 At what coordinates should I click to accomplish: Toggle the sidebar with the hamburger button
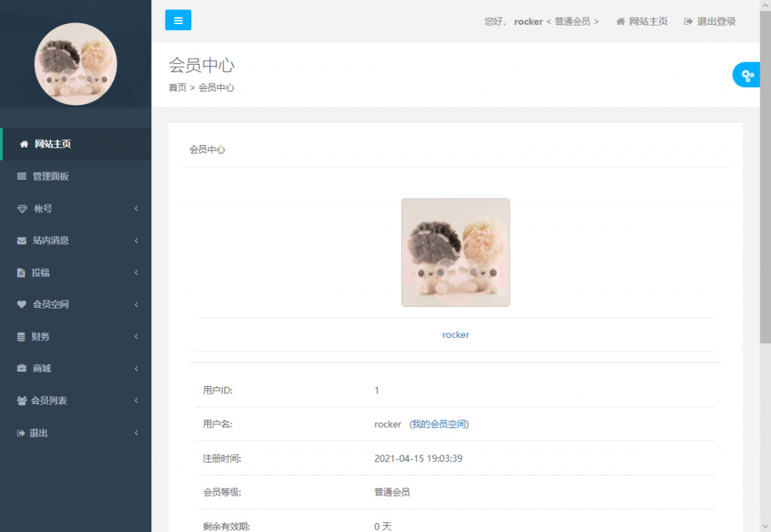click(x=178, y=20)
